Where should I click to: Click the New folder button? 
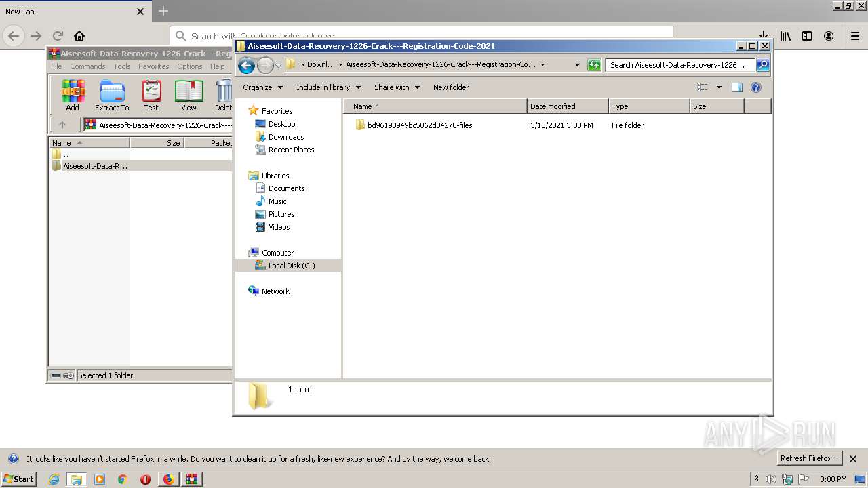coord(451,87)
